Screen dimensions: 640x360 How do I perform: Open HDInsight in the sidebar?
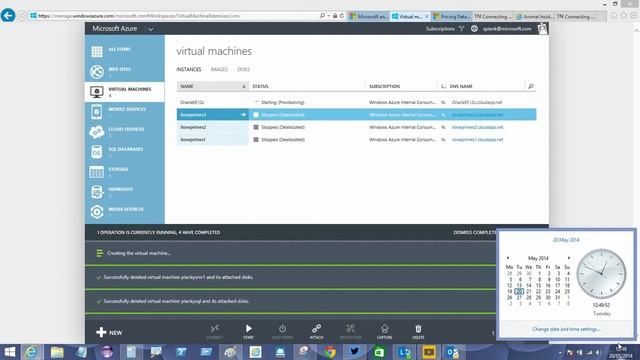pyautogui.click(x=124, y=191)
